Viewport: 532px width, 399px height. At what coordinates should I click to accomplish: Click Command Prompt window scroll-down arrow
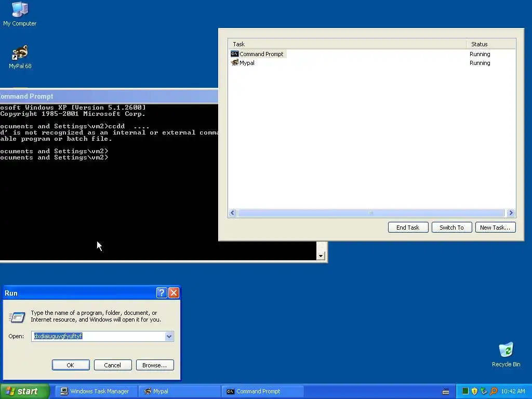click(321, 256)
